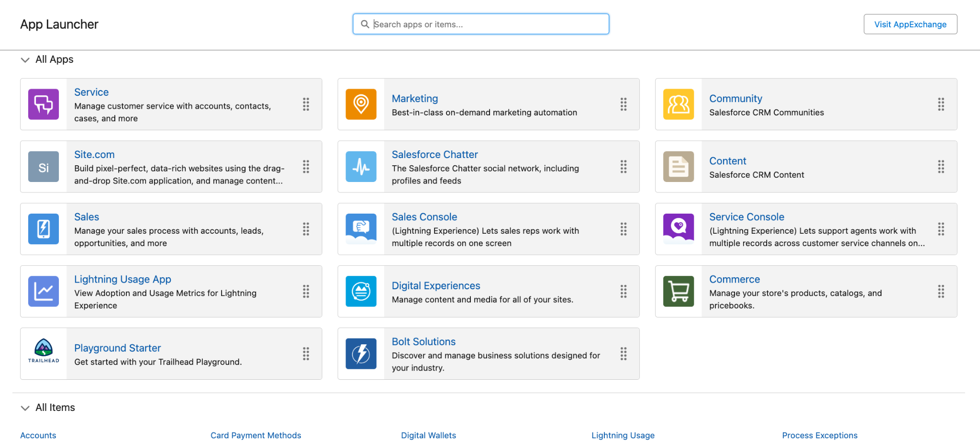Launch the Sales app link
Image resolution: width=980 pixels, height=443 pixels.
[87, 216]
